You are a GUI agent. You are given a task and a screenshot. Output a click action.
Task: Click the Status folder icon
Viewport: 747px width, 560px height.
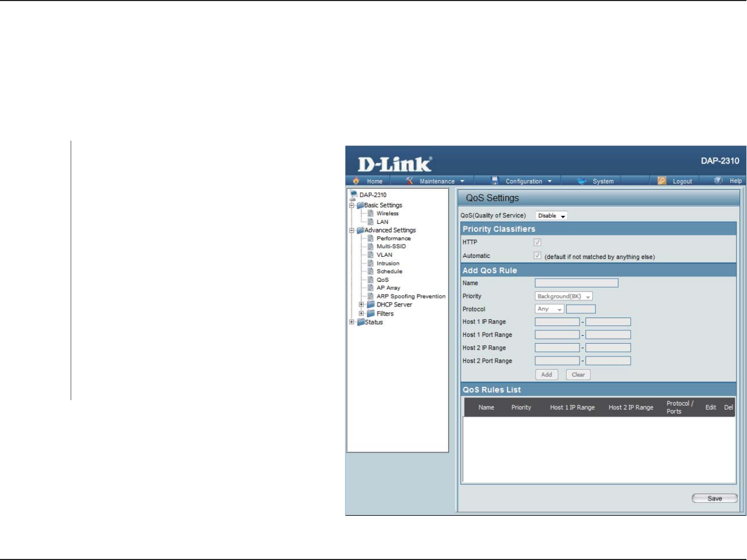[x=361, y=322]
